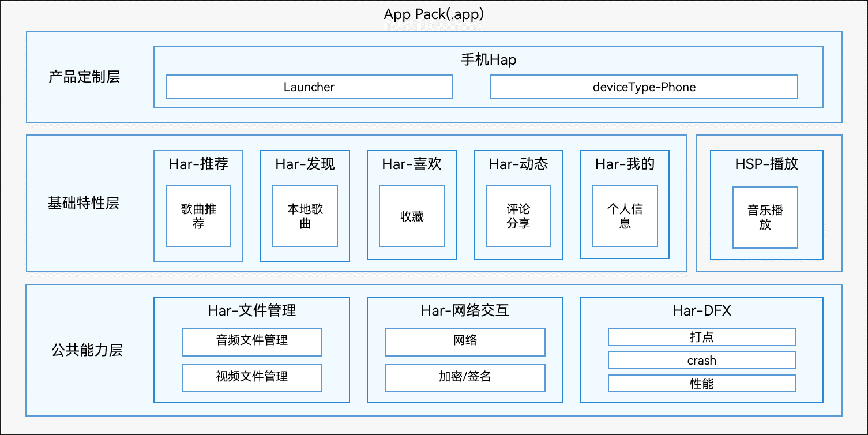
Task: Select the deviceType-Phone box
Action: (x=644, y=87)
